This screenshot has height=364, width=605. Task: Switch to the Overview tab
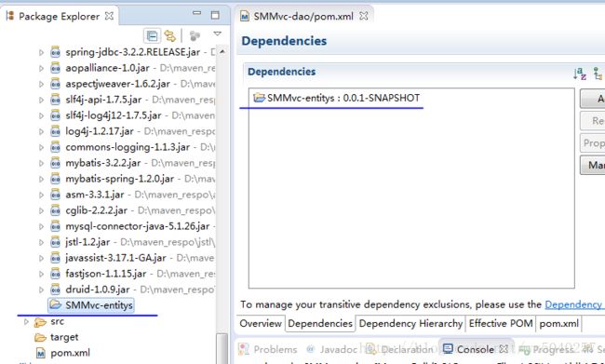[261, 323]
